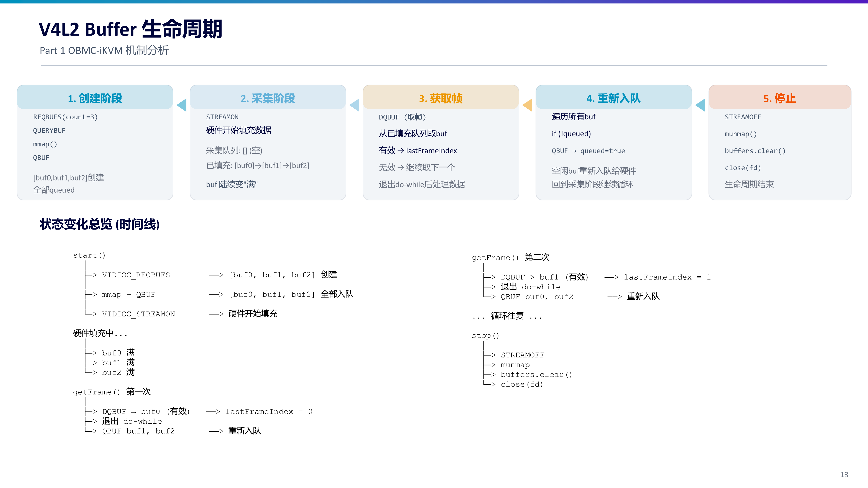Click the orange arrow after stage 3
This screenshot has height=488, width=868.
(527, 105)
